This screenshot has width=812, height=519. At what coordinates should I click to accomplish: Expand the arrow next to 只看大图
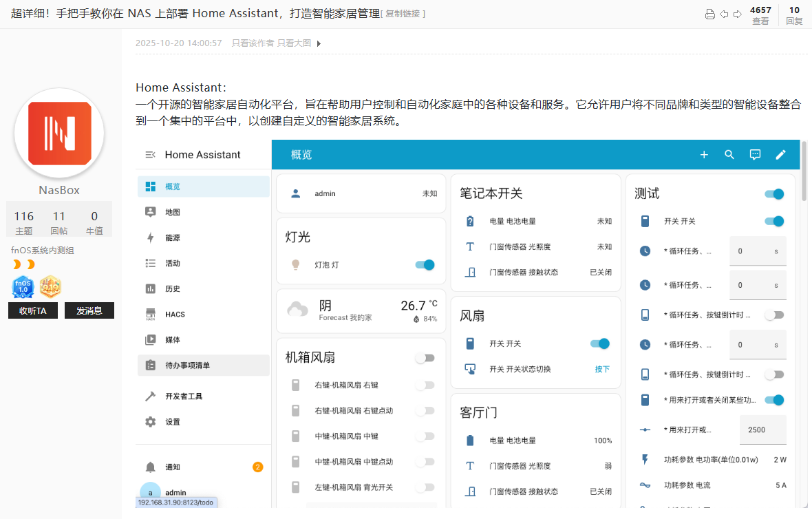pyautogui.click(x=319, y=43)
